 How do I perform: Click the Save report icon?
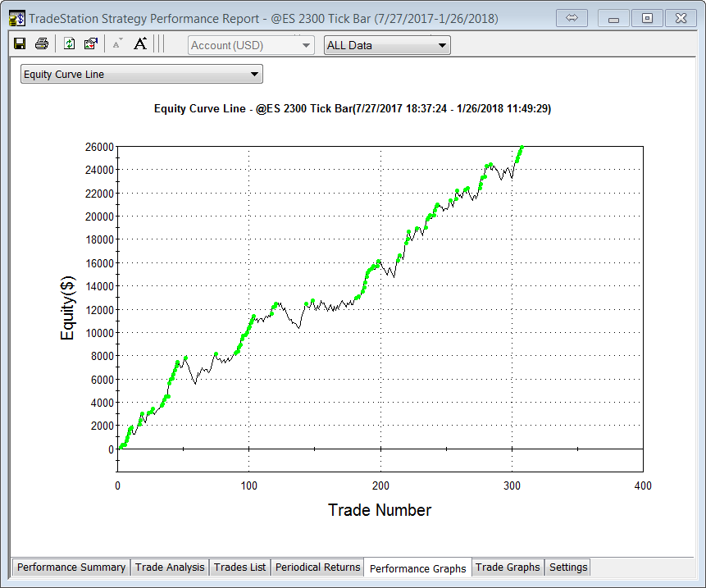(x=20, y=44)
